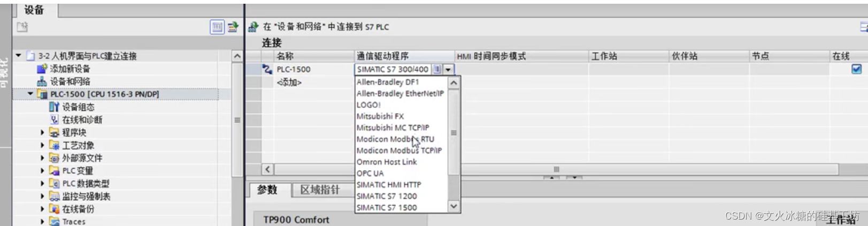The image size is (868, 226).
Task: Click driver list scrollbar down arrow
Action: click(454, 206)
